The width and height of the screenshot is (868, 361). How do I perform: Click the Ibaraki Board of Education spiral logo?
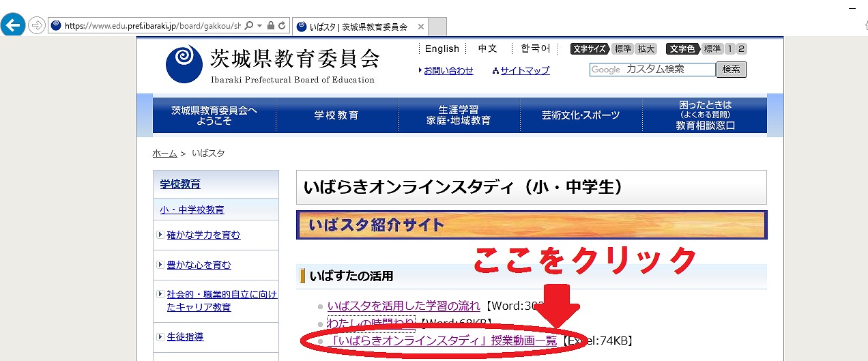[x=184, y=64]
